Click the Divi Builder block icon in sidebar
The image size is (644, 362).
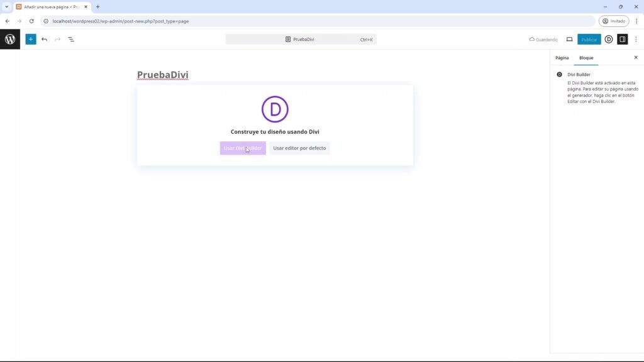[559, 75]
